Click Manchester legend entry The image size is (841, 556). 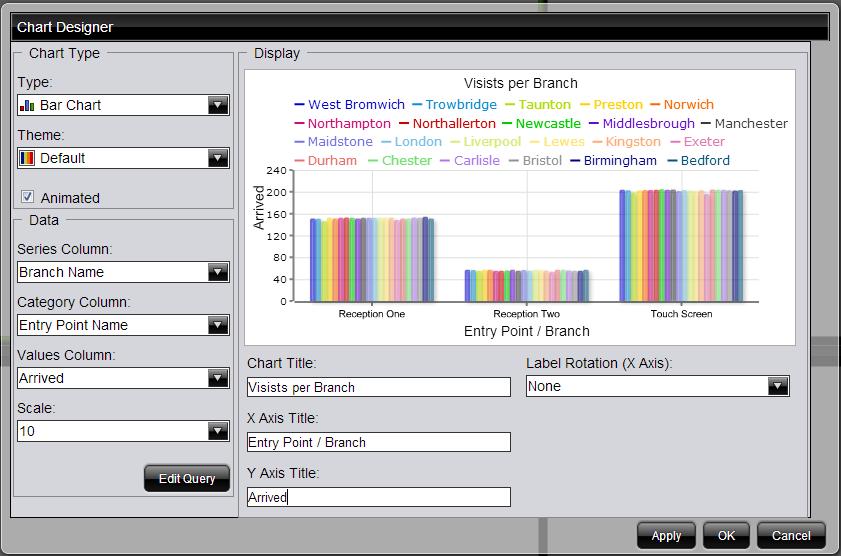(x=744, y=123)
